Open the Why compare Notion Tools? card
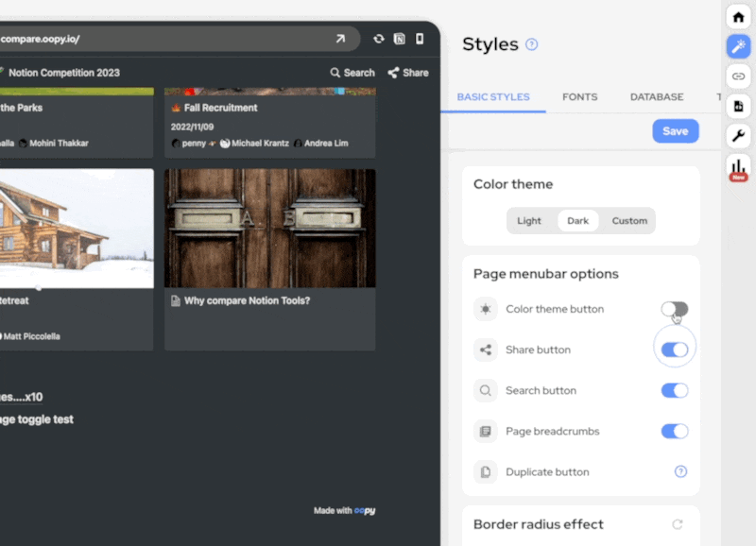This screenshot has height=546, width=756. tap(270, 260)
